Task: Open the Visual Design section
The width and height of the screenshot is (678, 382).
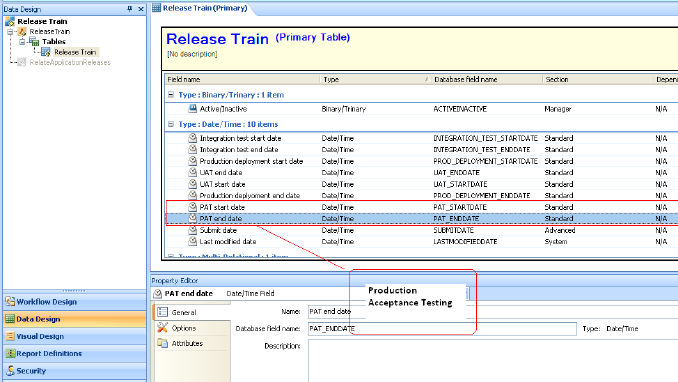Action: 74,337
